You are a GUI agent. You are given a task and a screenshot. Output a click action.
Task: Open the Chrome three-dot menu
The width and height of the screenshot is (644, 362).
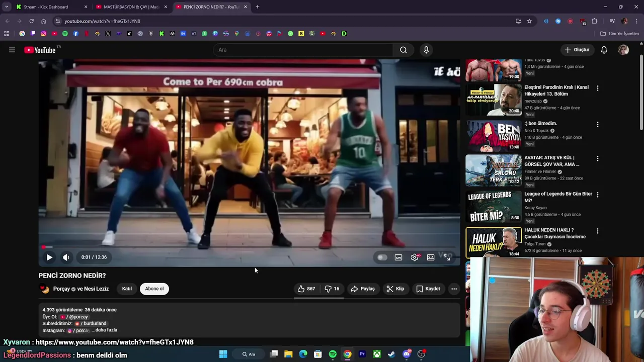637,21
